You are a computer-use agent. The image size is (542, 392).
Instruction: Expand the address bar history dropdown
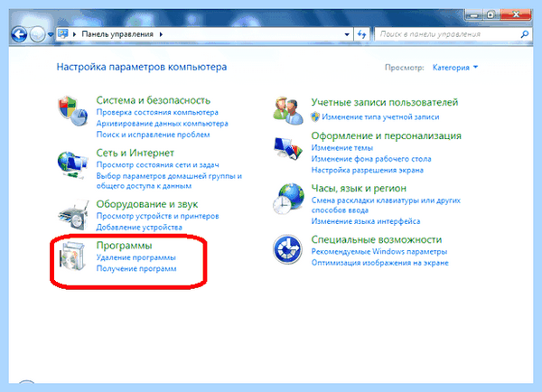pyautogui.click(x=347, y=34)
